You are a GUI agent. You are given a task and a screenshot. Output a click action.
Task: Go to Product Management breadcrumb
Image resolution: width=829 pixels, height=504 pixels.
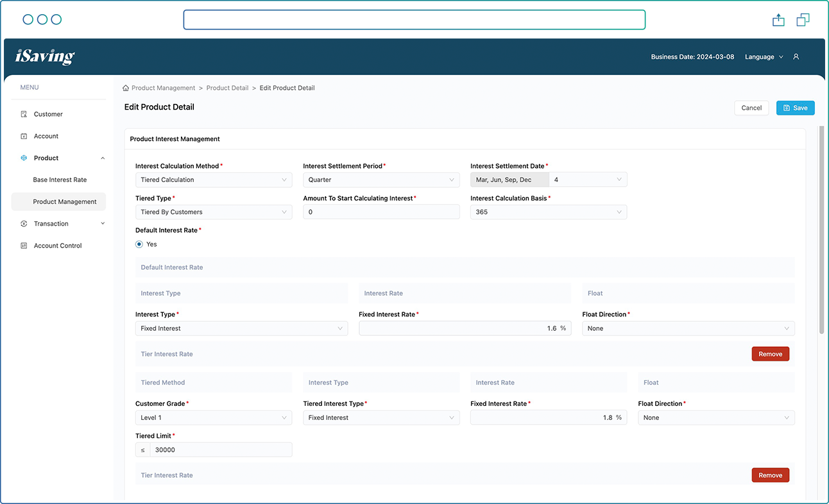pyautogui.click(x=163, y=88)
